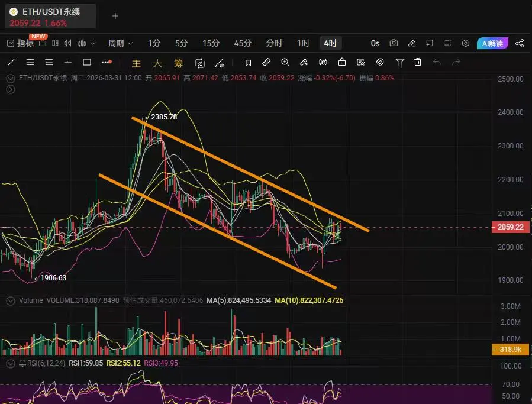The height and width of the screenshot is (404, 532).
Task: Toggle the drawings lock icon
Action: tap(342, 62)
